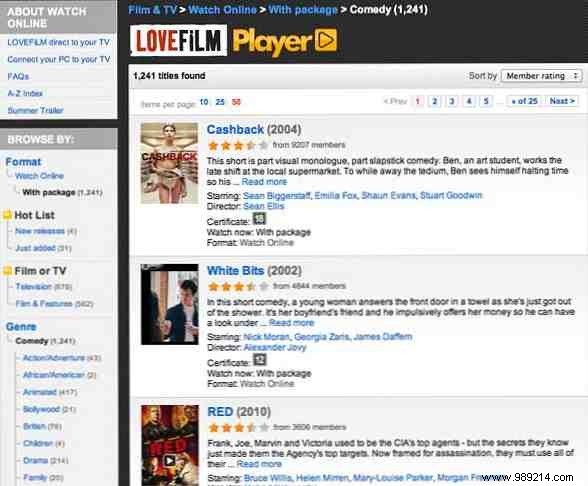Show 25 items per page
The width and height of the screenshot is (588, 486).
[x=220, y=102]
